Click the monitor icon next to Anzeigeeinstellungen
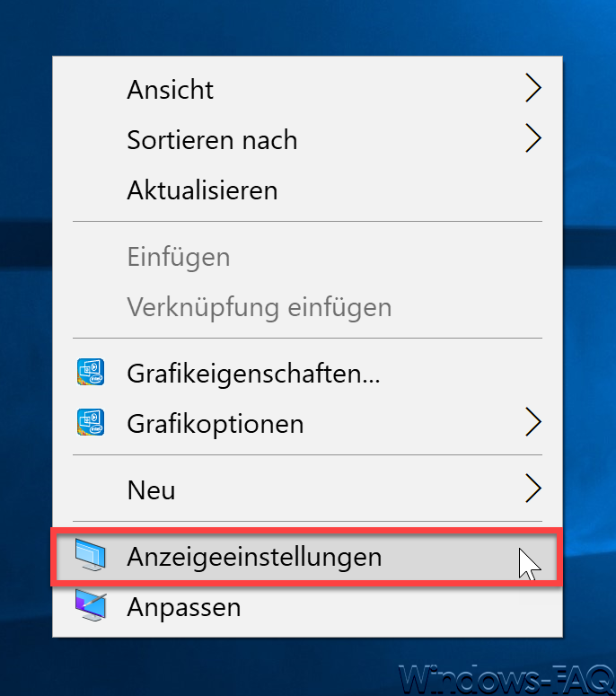The width and height of the screenshot is (616, 696). click(91, 555)
